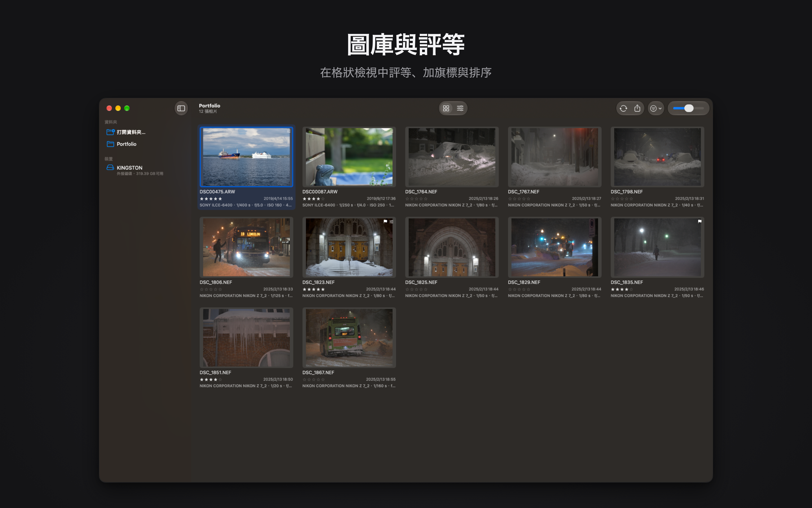This screenshot has width=812, height=508.
Task: Click the Portfolio title in toolbar
Action: (x=209, y=106)
